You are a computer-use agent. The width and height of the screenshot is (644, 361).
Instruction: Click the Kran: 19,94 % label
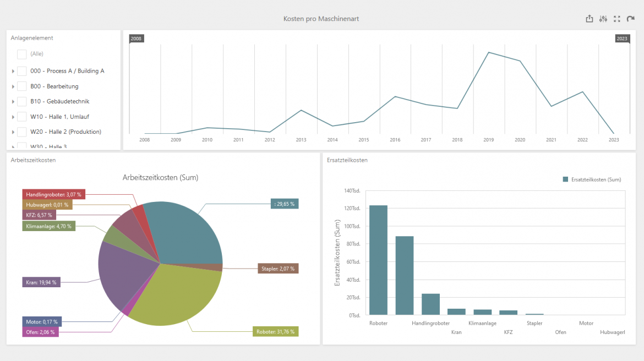click(x=40, y=282)
